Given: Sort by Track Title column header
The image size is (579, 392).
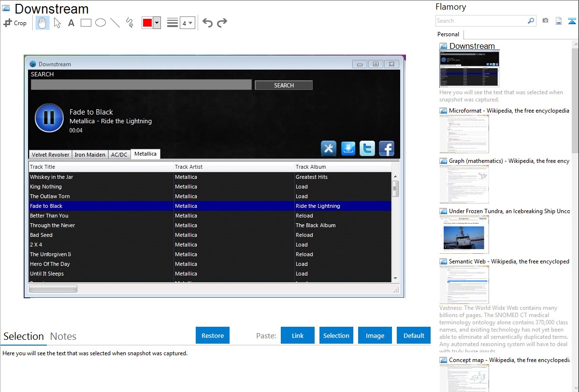Looking at the screenshot, I should pyautogui.click(x=101, y=167).
